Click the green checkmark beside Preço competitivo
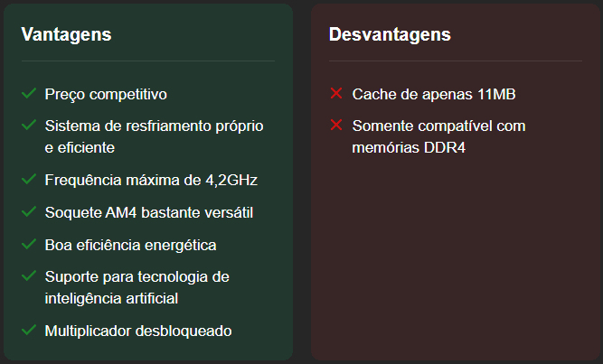This screenshot has height=364, width=603. 29,93
